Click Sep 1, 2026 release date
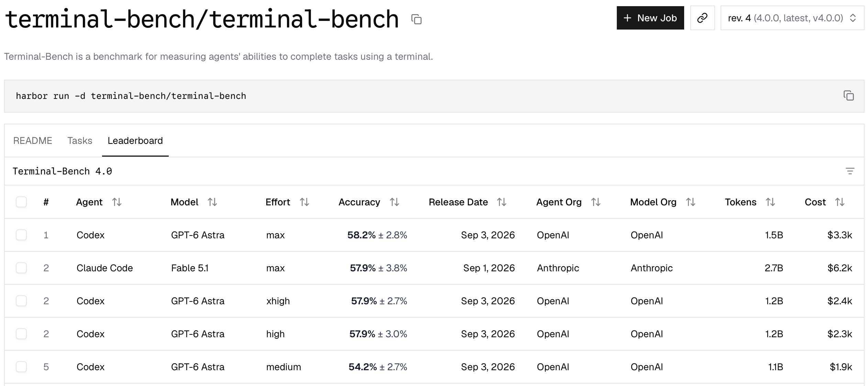The image size is (868, 386). [489, 268]
